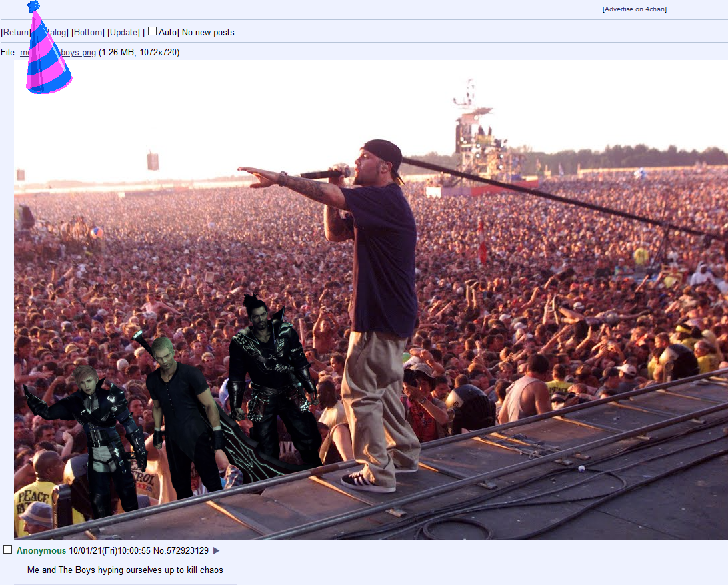Click the Update link
728x585 pixels.
123,33
